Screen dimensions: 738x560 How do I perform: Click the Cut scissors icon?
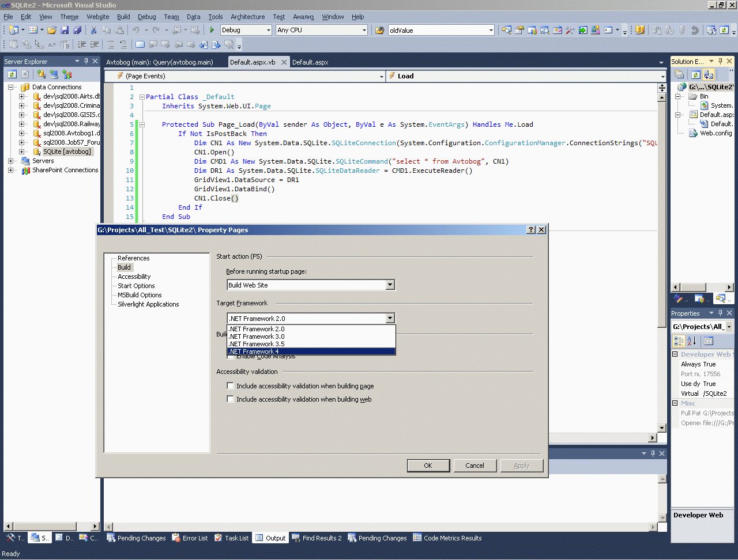[93, 30]
